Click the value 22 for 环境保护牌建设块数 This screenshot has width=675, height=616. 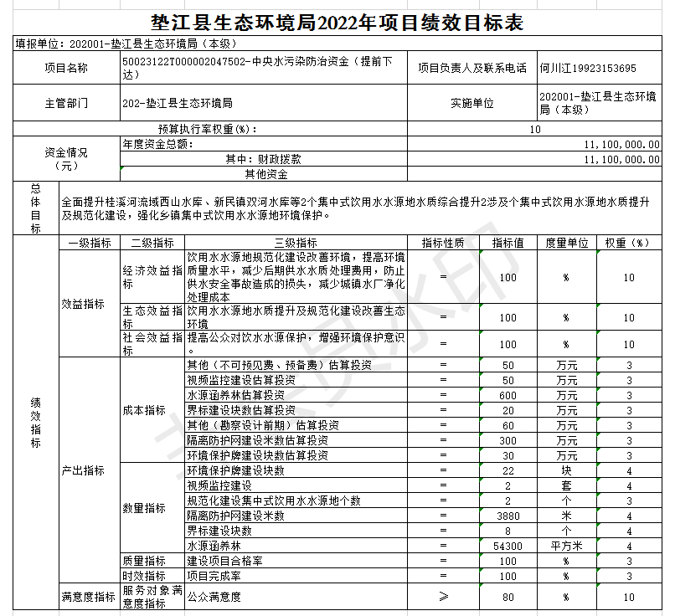click(x=508, y=470)
